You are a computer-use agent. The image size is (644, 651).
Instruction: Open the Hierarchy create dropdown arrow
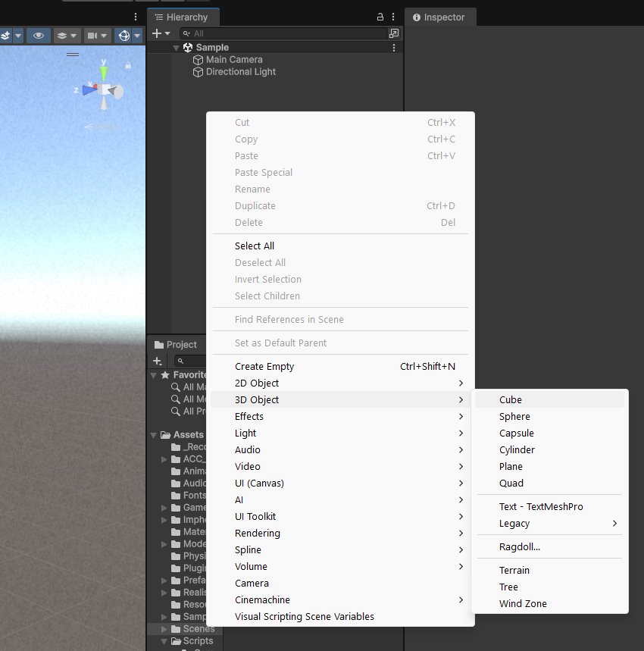[167, 33]
